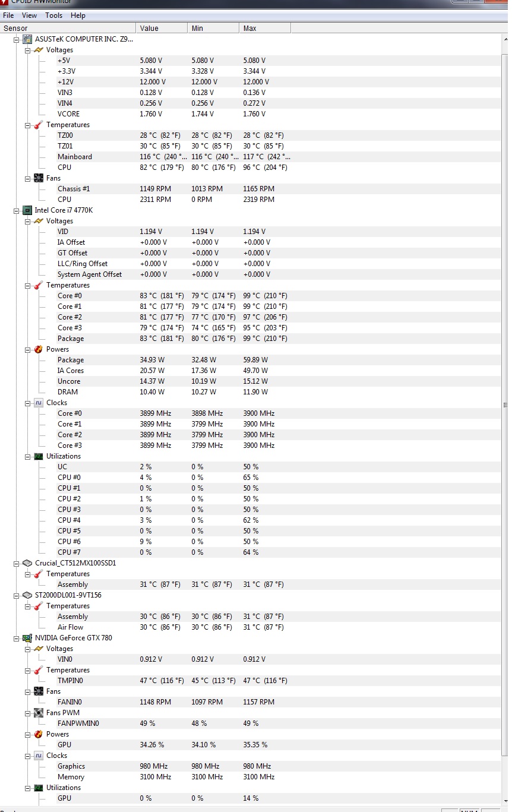Click the Utilizations icon under Intel Core i7
Viewport: 512px width, 812px height.
pyautogui.click(x=39, y=456)
